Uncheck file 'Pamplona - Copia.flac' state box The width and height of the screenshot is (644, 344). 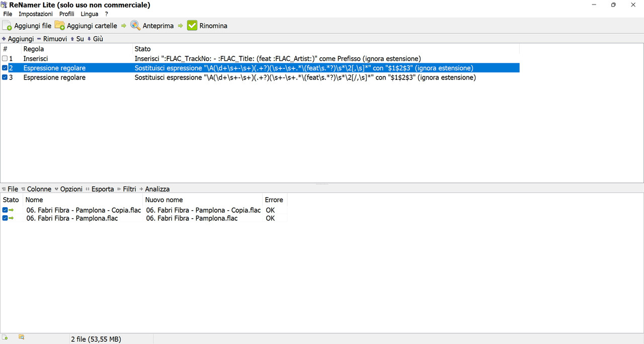pyautogui.click(x=5, y=210)
